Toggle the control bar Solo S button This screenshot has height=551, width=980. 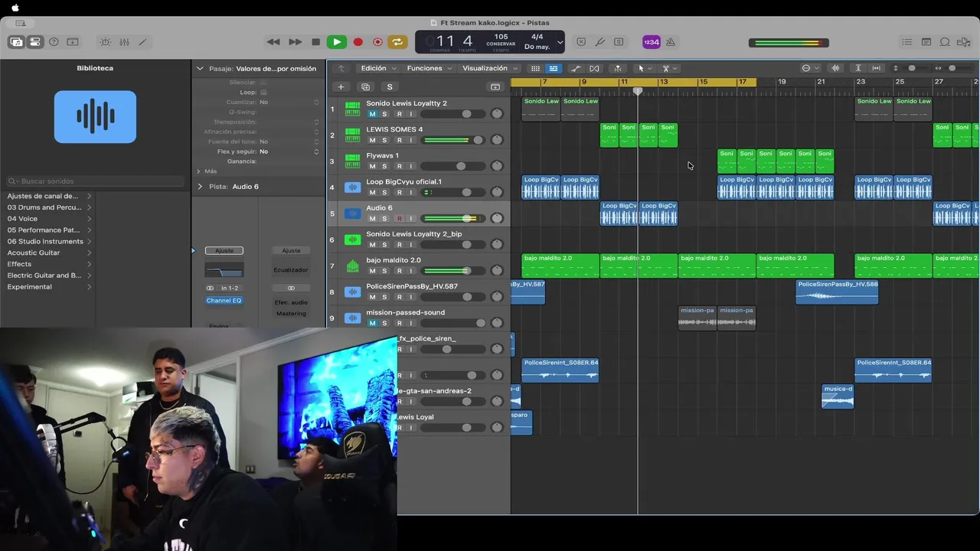click(x=619, y=42)
